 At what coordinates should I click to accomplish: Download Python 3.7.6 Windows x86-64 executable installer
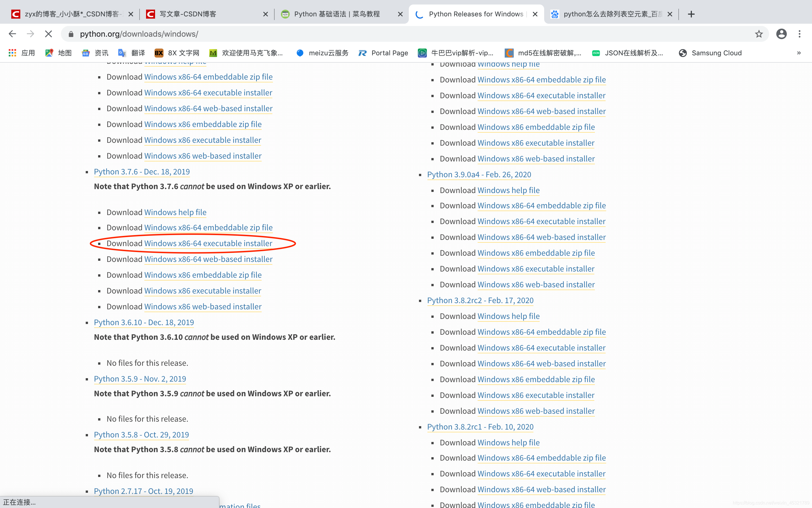tap(208, 243)
